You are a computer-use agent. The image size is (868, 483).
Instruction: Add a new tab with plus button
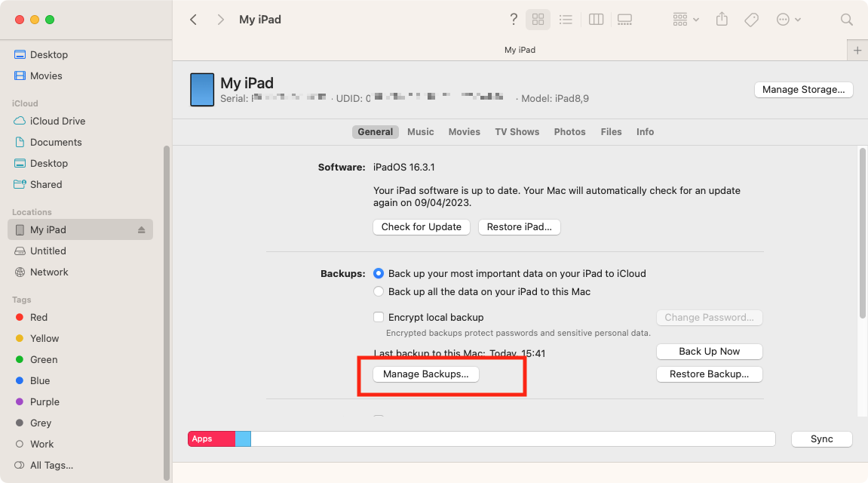857,50
